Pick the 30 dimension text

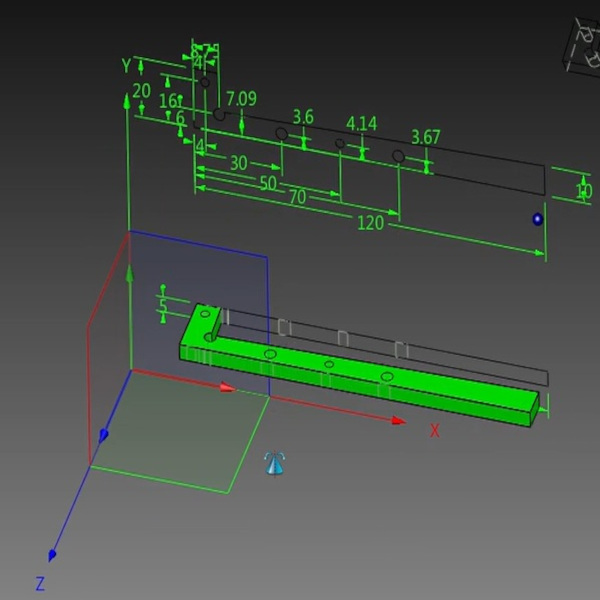point(238,163)
